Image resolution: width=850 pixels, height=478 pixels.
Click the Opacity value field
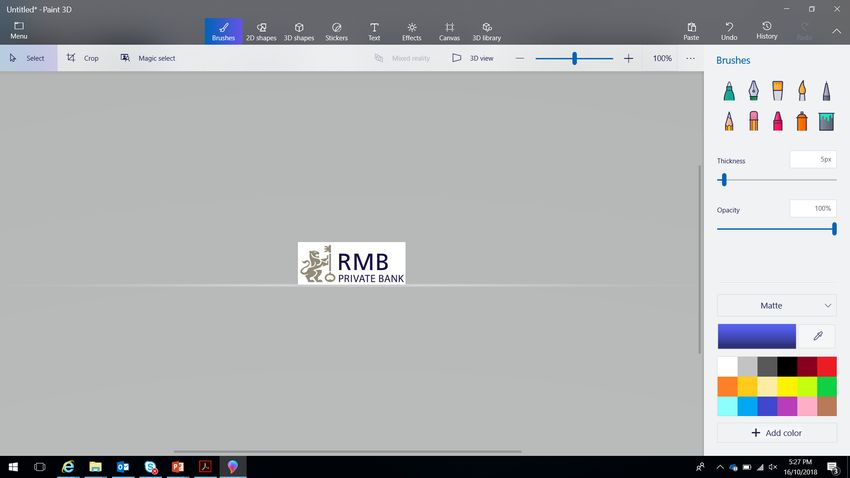(x=813, y=208)
